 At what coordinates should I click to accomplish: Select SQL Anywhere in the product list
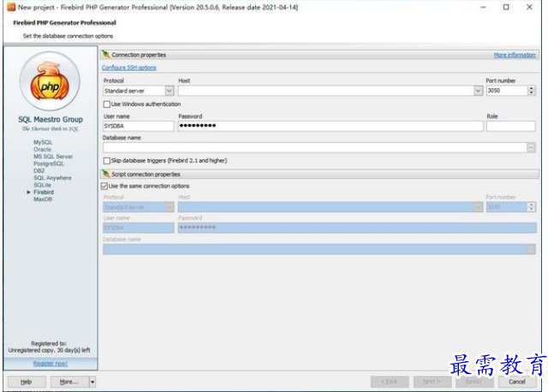[52, 178]
